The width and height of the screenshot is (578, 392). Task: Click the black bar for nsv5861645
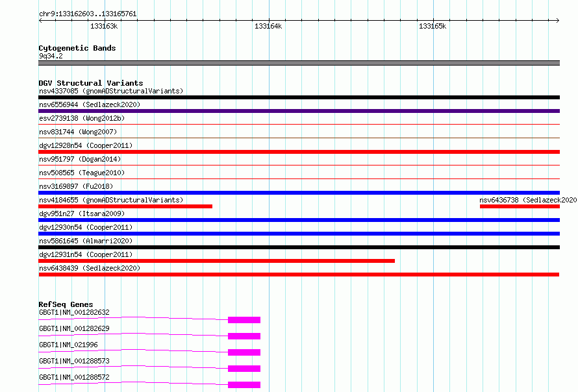pyautogui.click(x=299, y=247)
